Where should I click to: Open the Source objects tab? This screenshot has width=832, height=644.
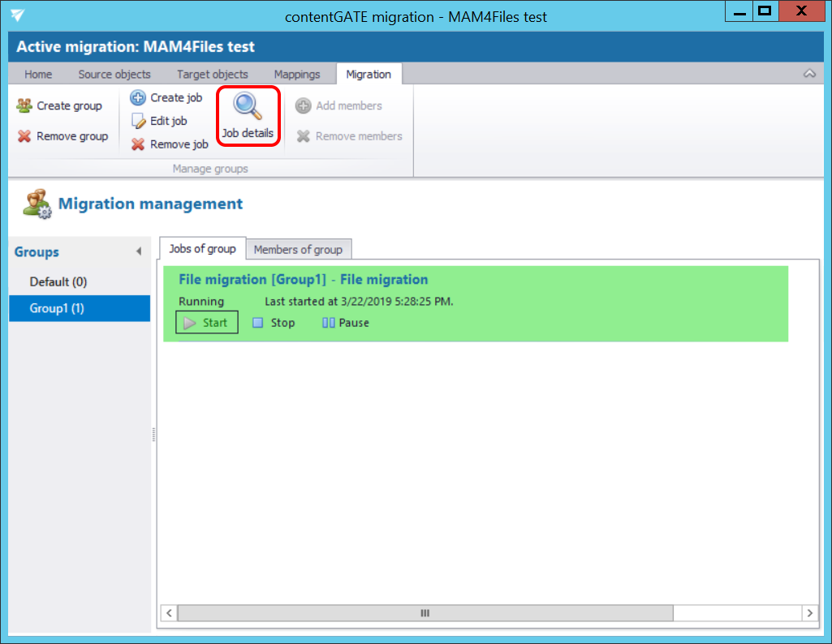coord(114,74)
